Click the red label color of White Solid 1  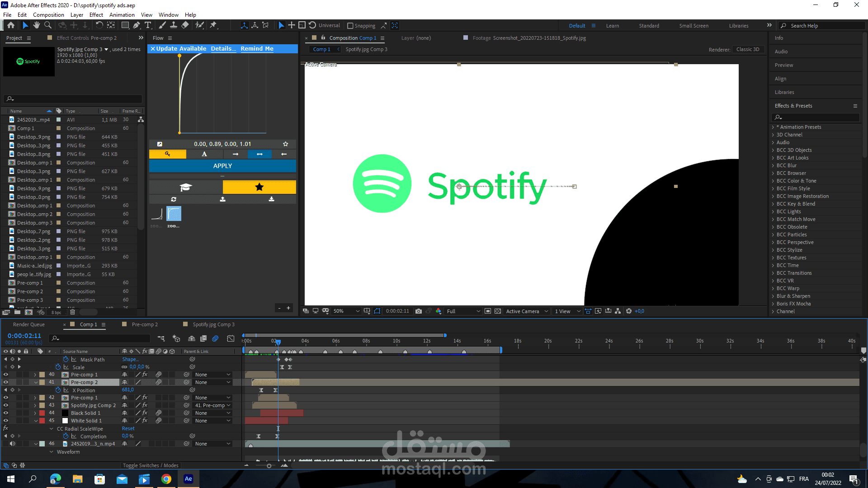[x=42, y=421]
